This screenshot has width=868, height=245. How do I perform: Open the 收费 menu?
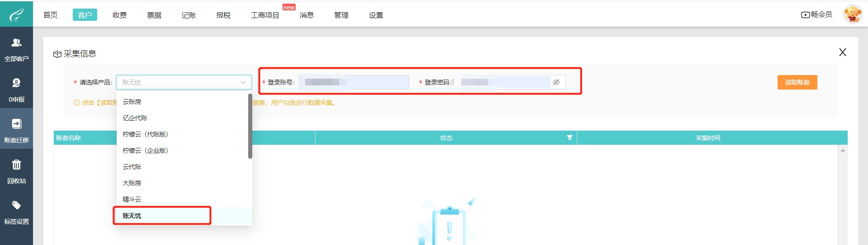tap(120, 15)
